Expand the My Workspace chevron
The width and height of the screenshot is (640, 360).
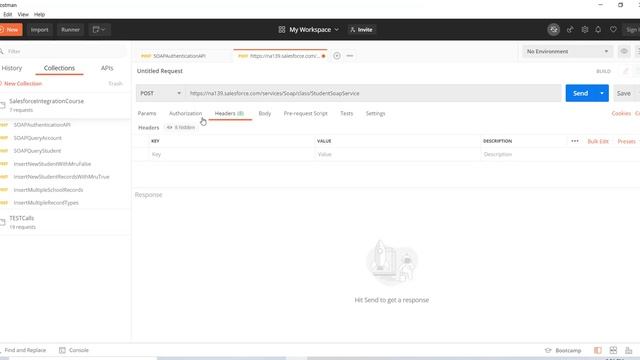[337, 29]
